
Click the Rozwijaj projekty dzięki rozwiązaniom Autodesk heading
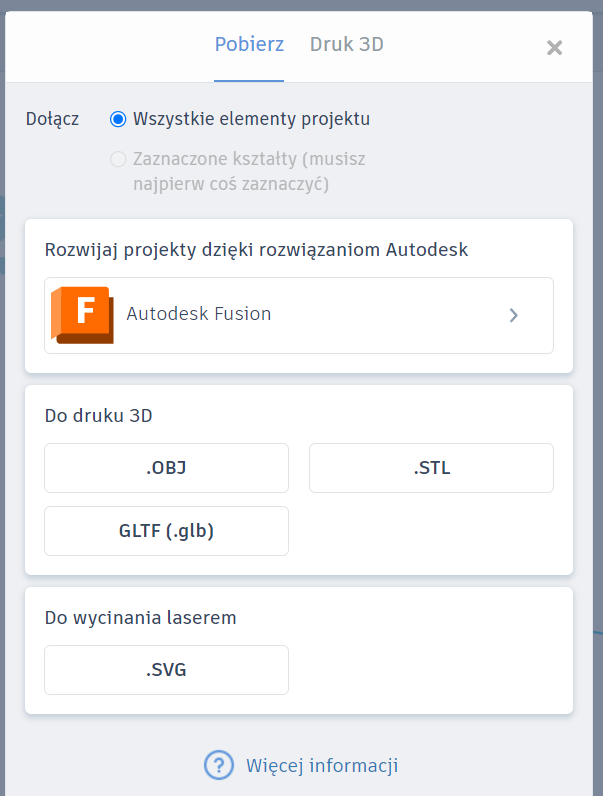(x=256, y=250)
